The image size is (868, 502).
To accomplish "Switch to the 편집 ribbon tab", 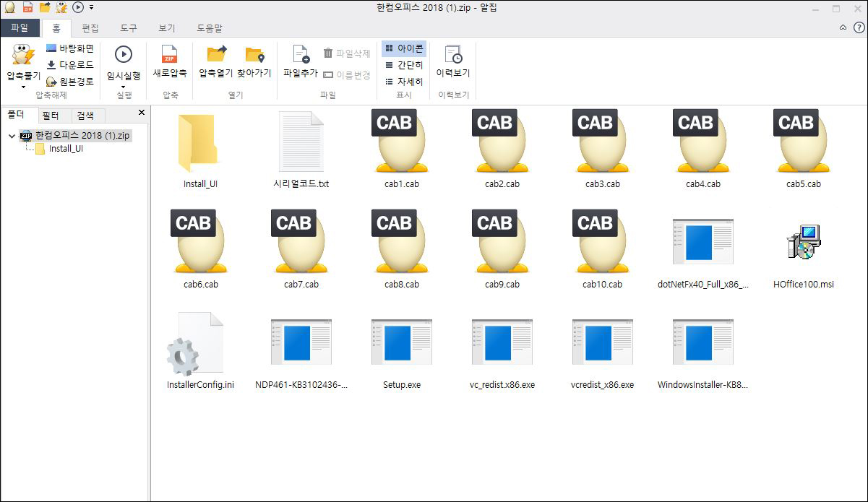I will [x=90, y=28].
